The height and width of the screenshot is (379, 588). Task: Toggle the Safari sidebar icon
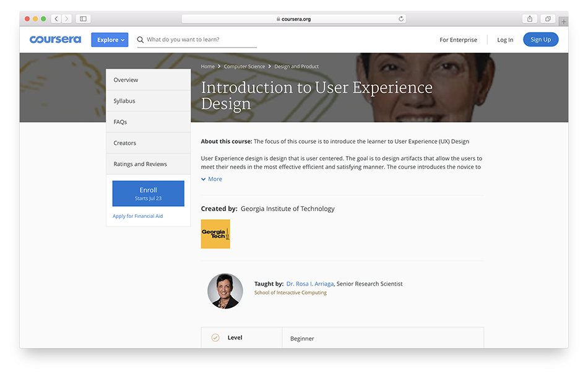(84, 19)
